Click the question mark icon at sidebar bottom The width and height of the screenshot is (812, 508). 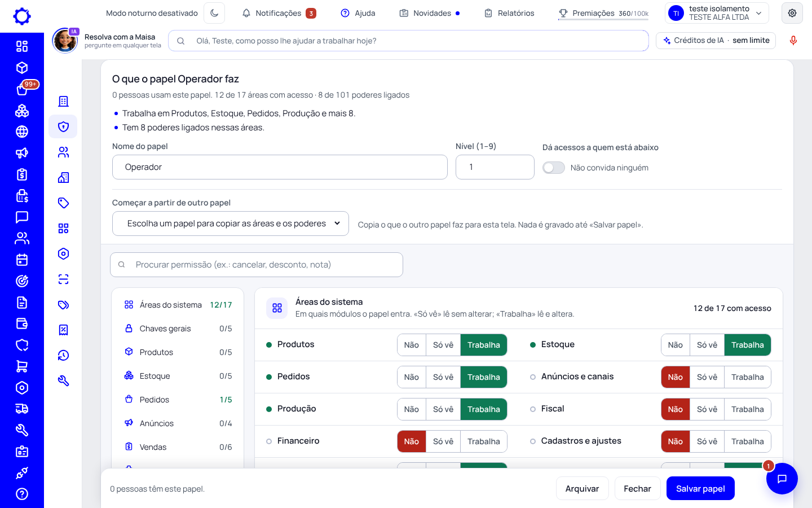click(x=22, y=494)
